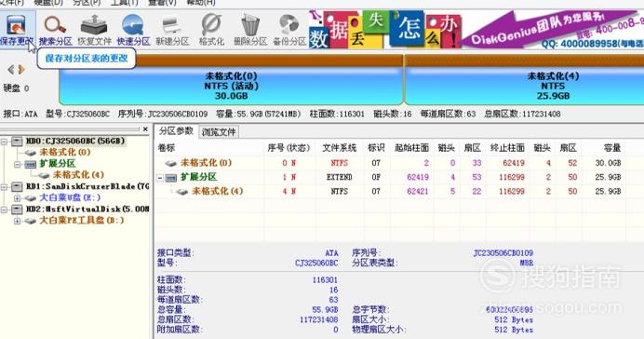Click the 文件系统 column header

click(340, 148)
